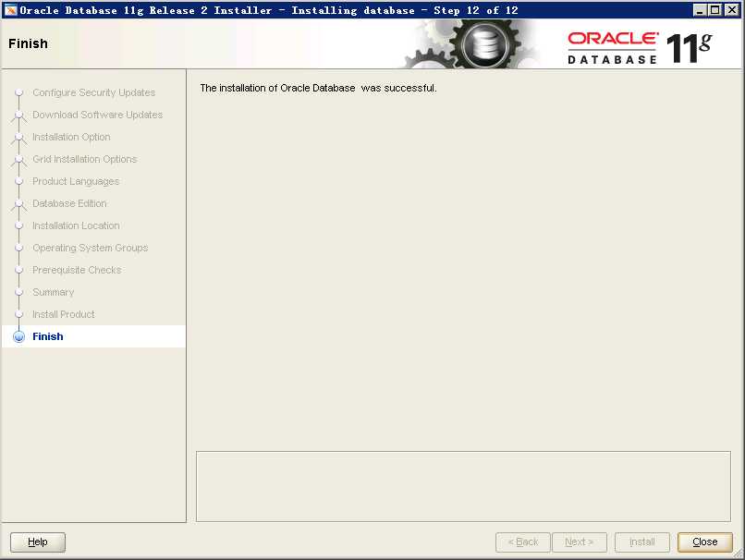
Task: Click the window resize grip corner
Action: point(738,553)
